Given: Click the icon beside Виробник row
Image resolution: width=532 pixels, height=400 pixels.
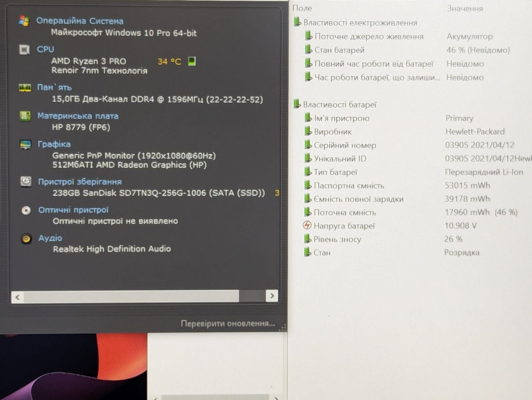Looking at the screenshot, I should pos(308,131).
